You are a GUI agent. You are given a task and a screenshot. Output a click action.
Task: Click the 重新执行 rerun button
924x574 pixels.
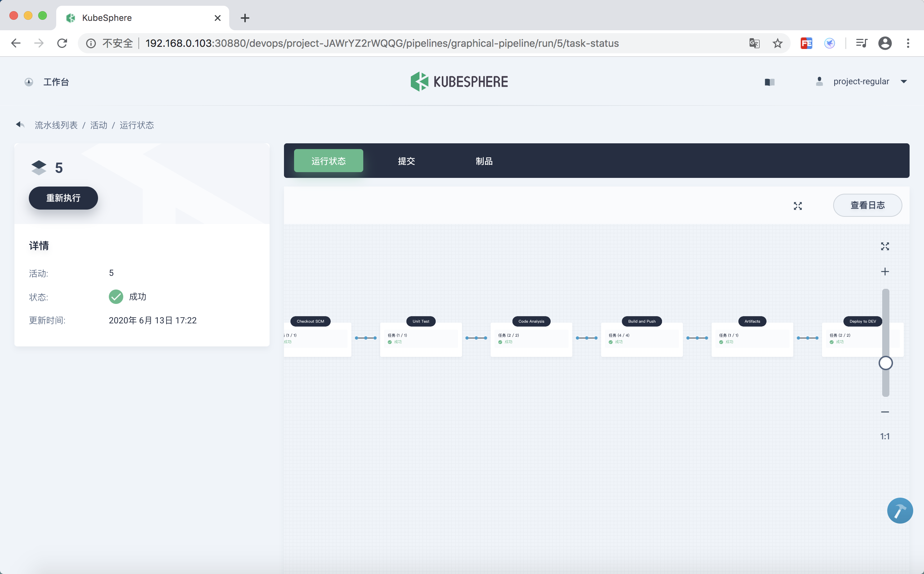[63, 198]
